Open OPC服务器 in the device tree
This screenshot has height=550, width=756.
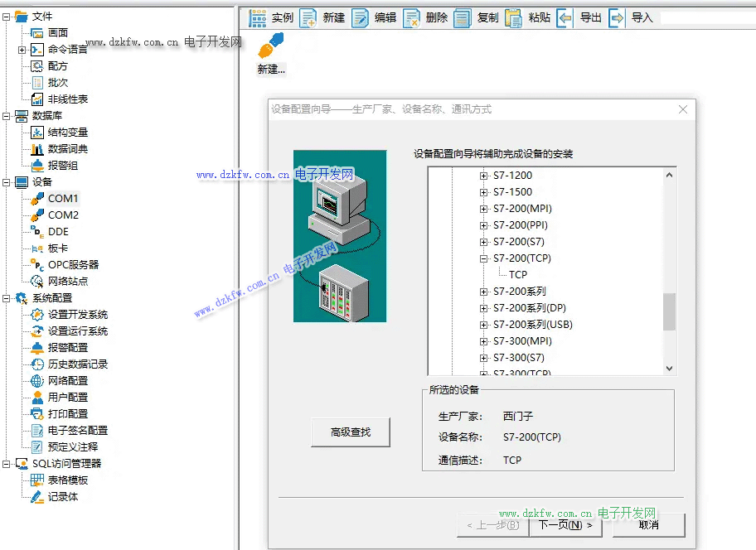pyautogui.click(x=73, y=265)
